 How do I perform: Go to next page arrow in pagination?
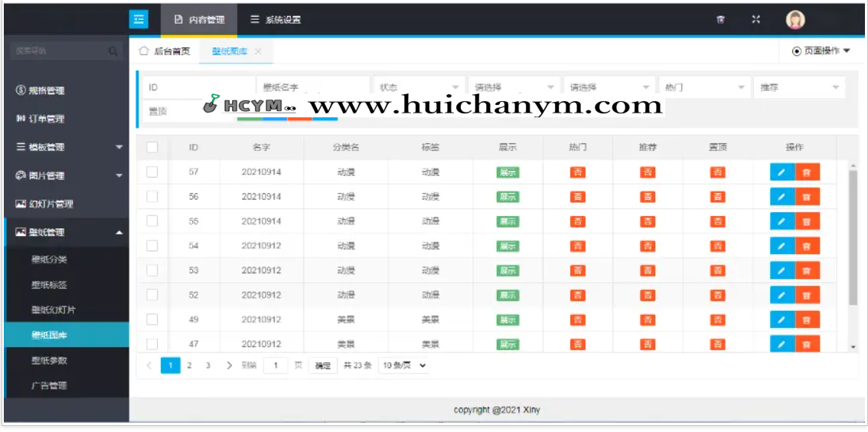pos(229,365)
